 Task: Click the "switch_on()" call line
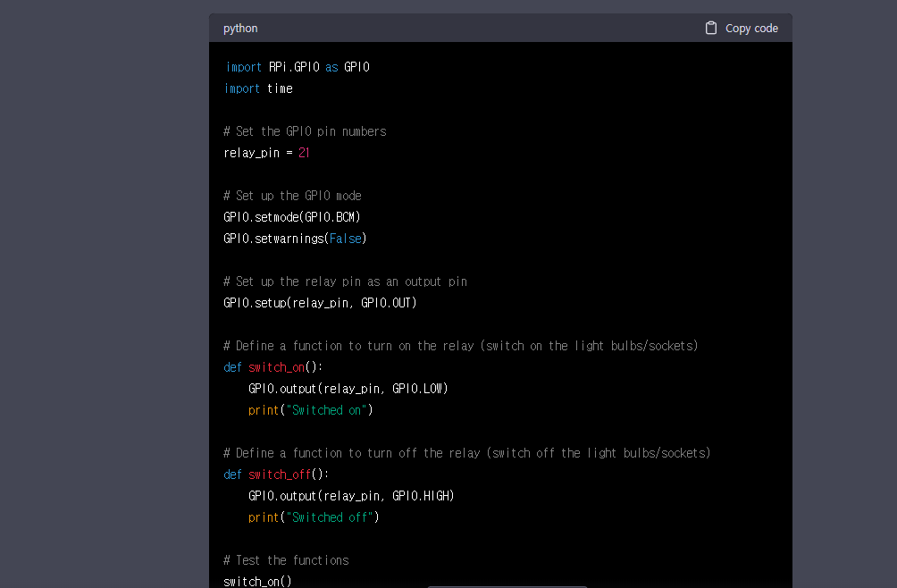[257, 581]
